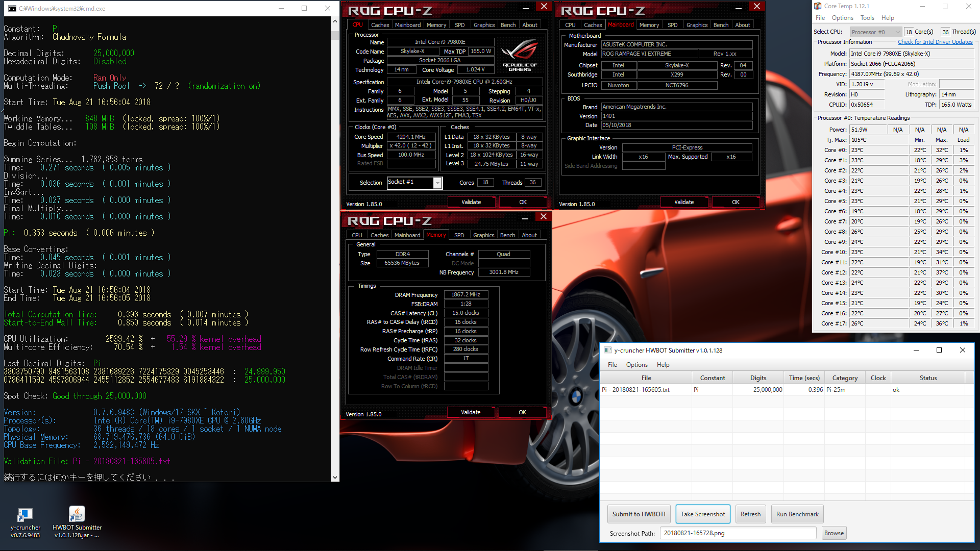Click Core #12 temperature reading 22°C
980x551 pixels.
click(878, 272)
